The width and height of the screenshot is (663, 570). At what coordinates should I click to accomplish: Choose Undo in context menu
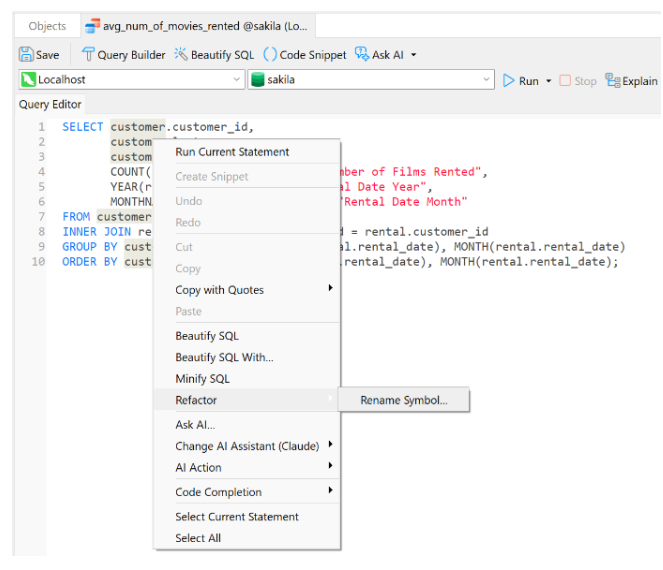[247, 201]
